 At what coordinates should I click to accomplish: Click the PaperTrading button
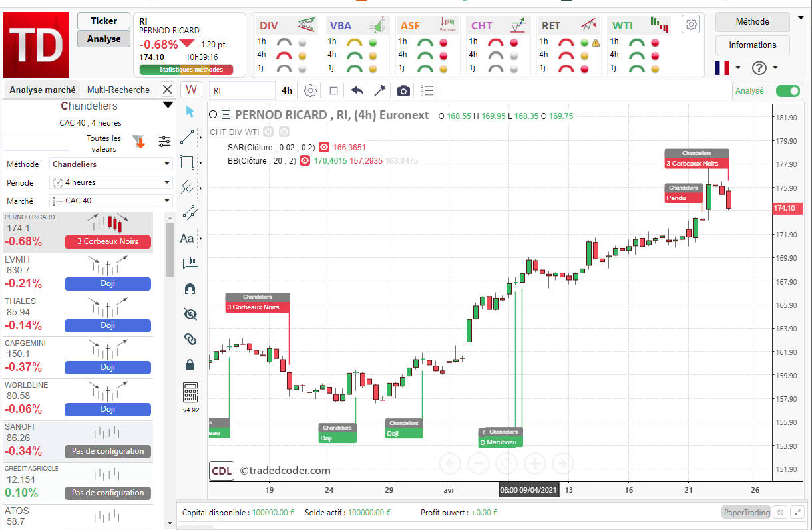tap(746, 512)
